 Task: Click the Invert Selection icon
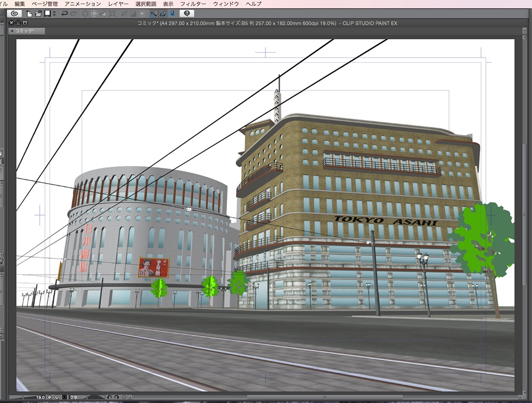pos(133,14)
